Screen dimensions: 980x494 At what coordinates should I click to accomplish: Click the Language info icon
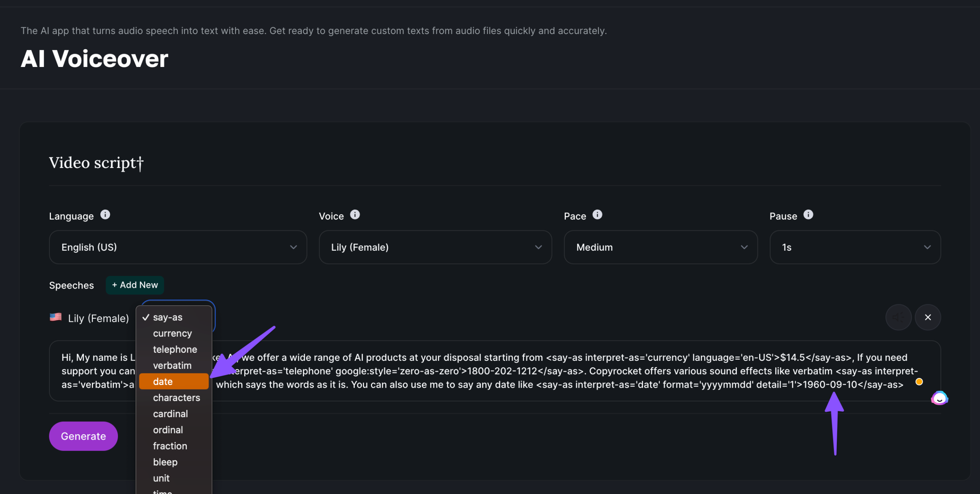point(105,215)
